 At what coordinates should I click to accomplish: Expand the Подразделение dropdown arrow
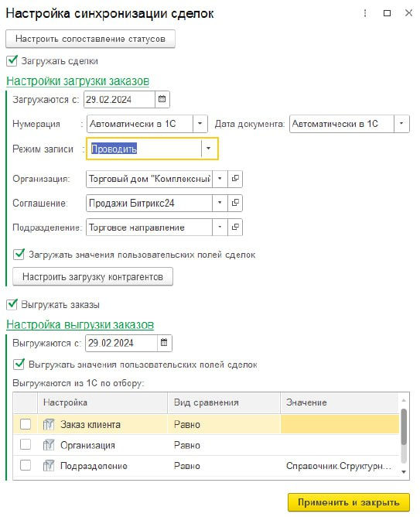pyautogui.click(x=220, y=228)
